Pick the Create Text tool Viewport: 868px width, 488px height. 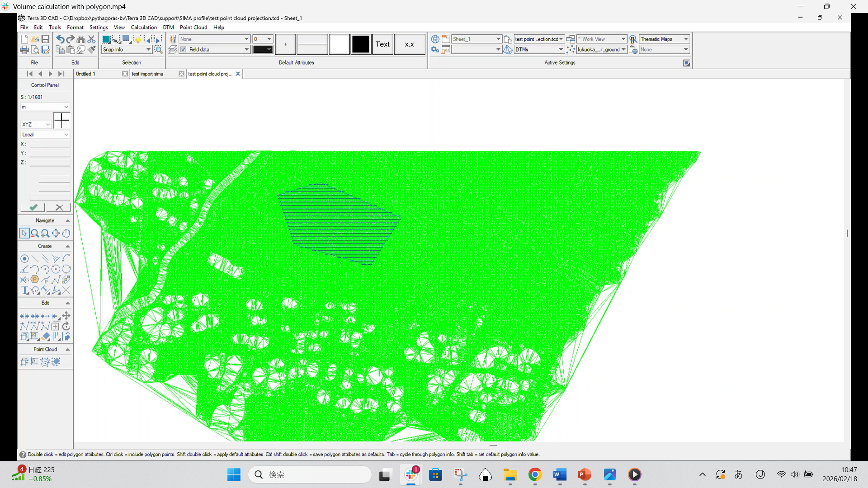(24, 291)
